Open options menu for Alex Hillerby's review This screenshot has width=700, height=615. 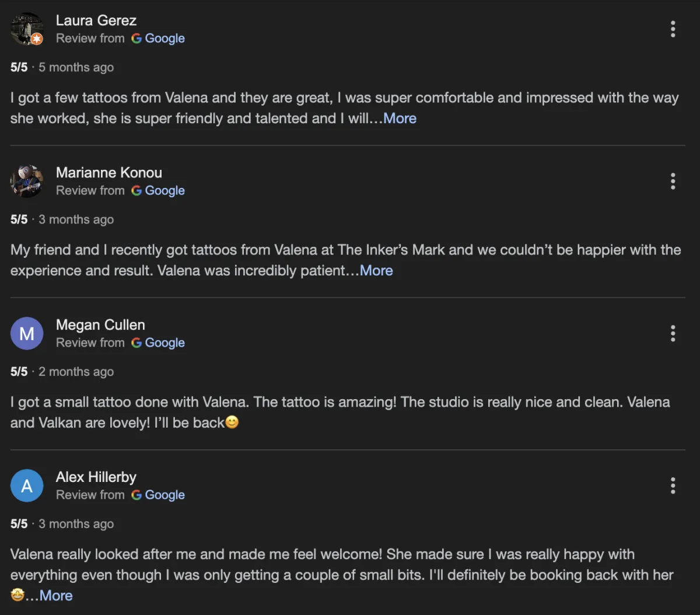coord(673,486)
